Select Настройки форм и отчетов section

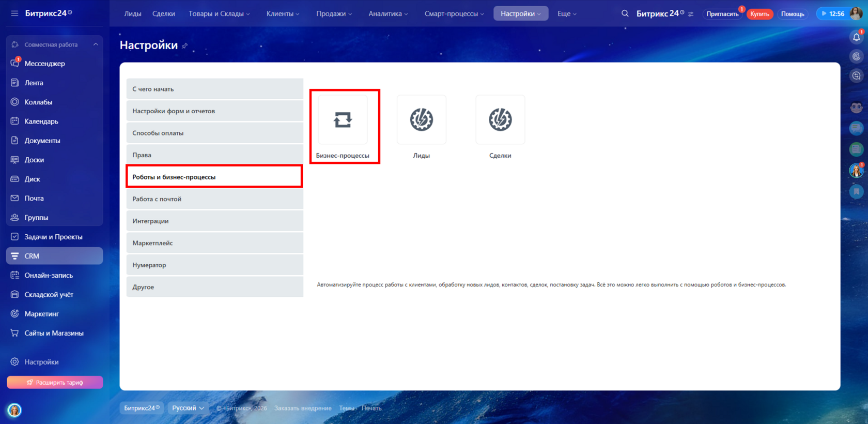tap(215, 111)
